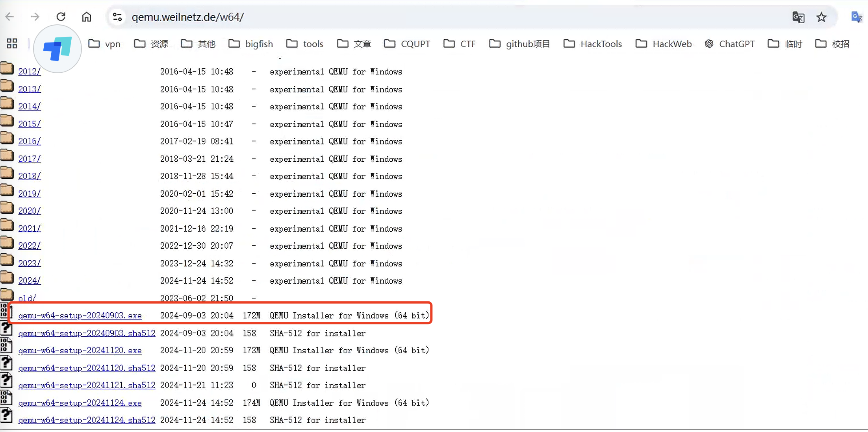Open qemu-w64-setup-20240903.sha512 link
This screenshot has width=868, height=432.
[x=87, y=333]
